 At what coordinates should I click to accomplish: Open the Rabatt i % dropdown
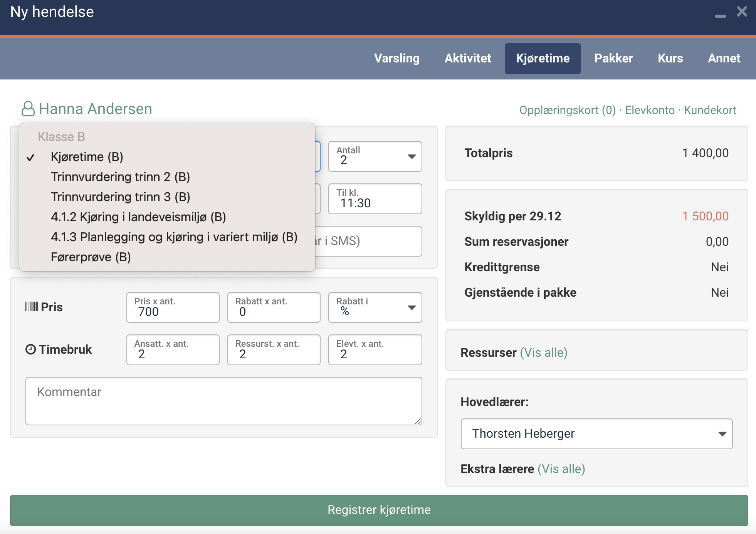click(x=375, y=307)
